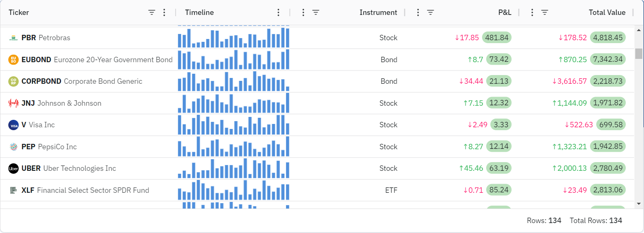Click the 481.84 P&L badge
644x233 pixels.
click(497, 38)
